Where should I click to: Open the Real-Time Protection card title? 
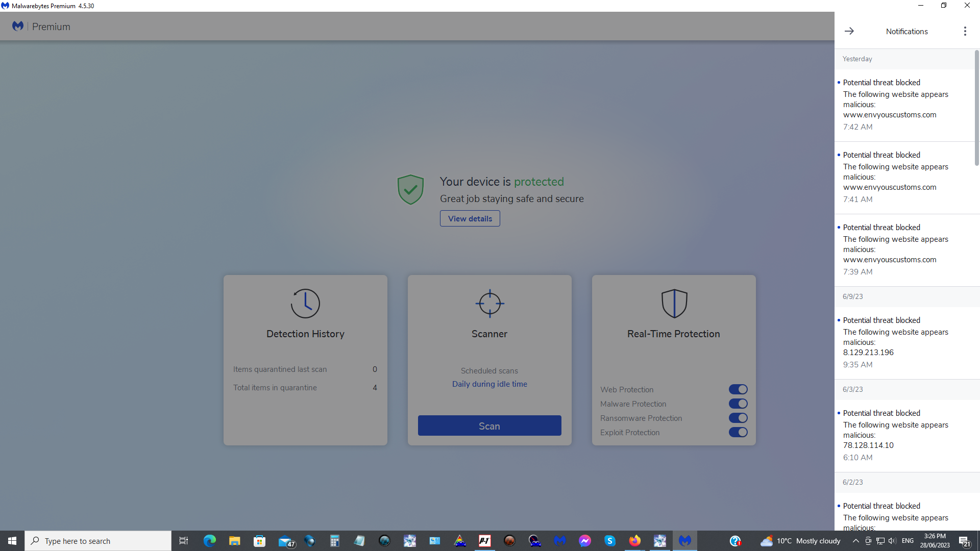tap(674, 334)
